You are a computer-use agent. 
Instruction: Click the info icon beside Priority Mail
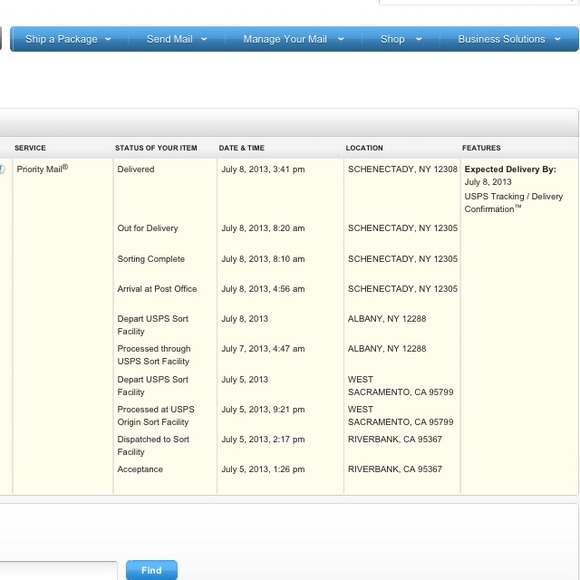(2, 169)
